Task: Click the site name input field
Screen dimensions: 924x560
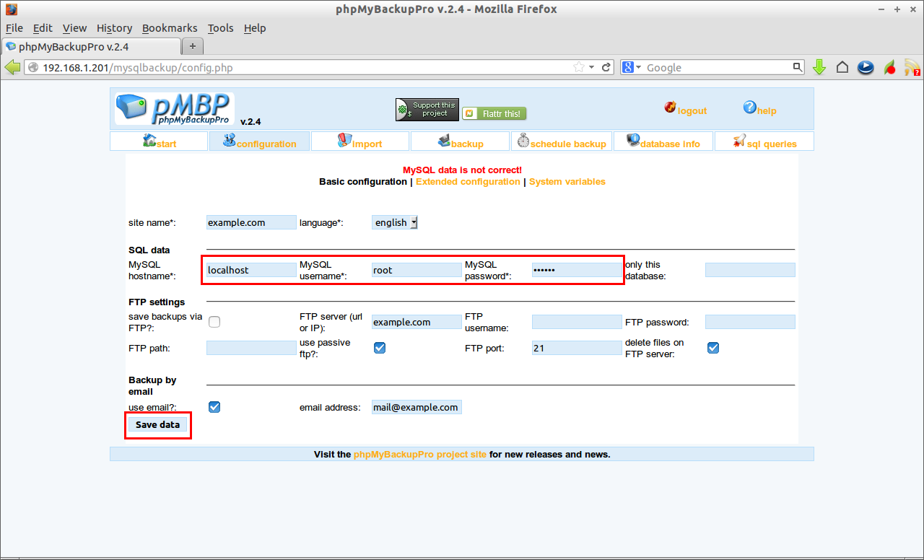Action: (251, 222)
